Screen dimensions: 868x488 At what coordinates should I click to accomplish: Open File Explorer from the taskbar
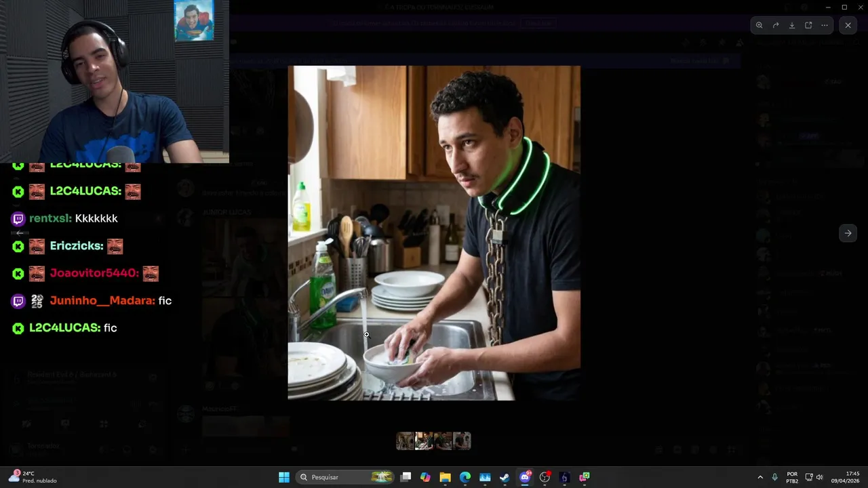[445, 477]
